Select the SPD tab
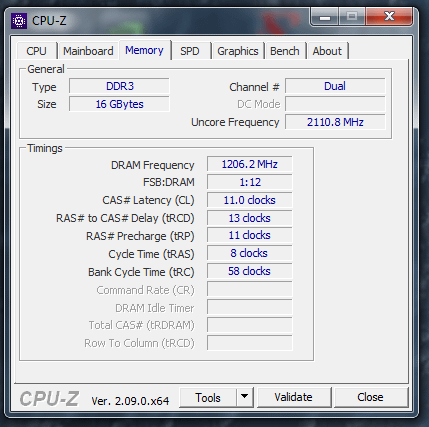 tap(190, 51)
